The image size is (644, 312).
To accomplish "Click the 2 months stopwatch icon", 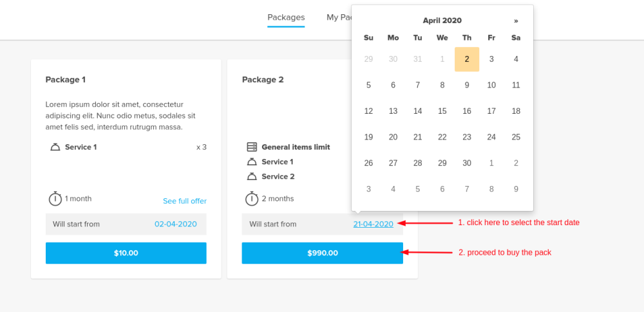I will click(252, 199).
